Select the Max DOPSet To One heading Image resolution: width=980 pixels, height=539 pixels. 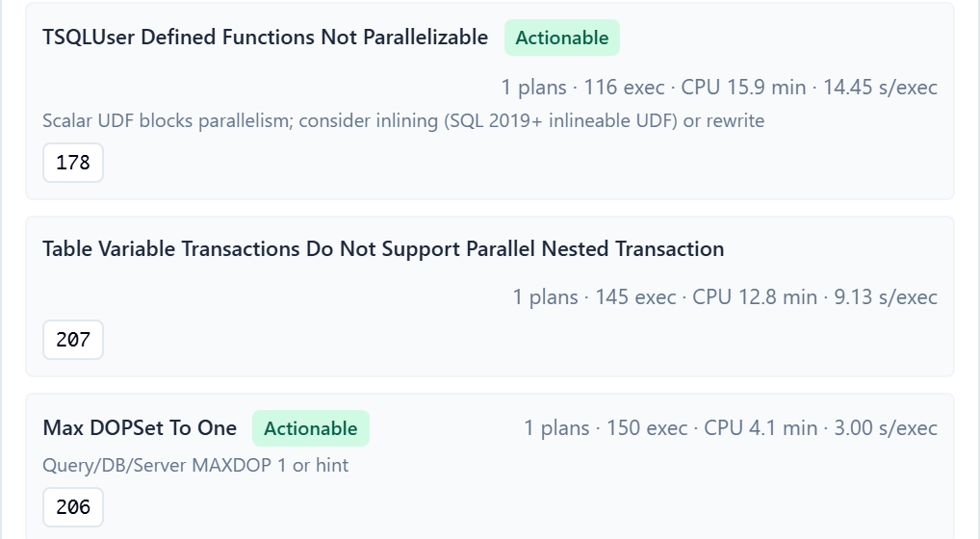(140, 428)
